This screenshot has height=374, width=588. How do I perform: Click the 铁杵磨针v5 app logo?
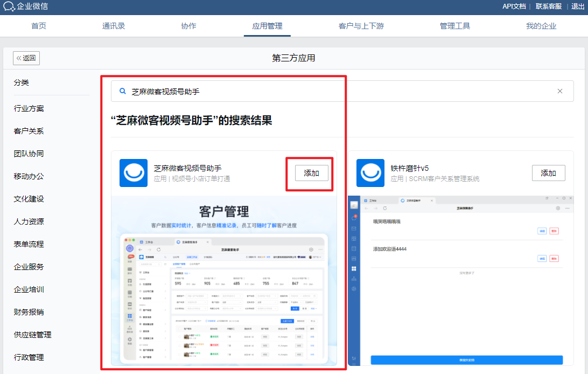pos(370,173)
